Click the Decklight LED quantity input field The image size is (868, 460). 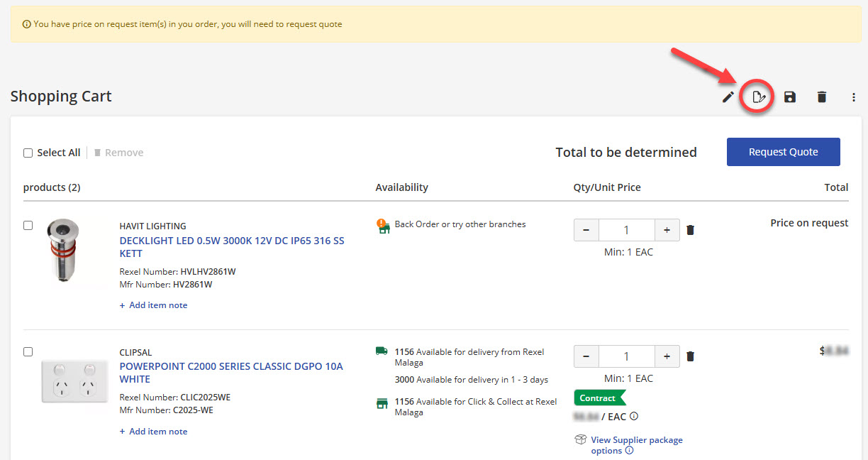click(626, 230)
